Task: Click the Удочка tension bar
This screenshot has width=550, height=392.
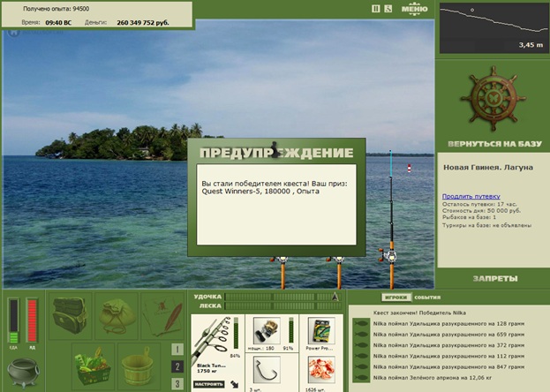Action: [x=283, y=297]
